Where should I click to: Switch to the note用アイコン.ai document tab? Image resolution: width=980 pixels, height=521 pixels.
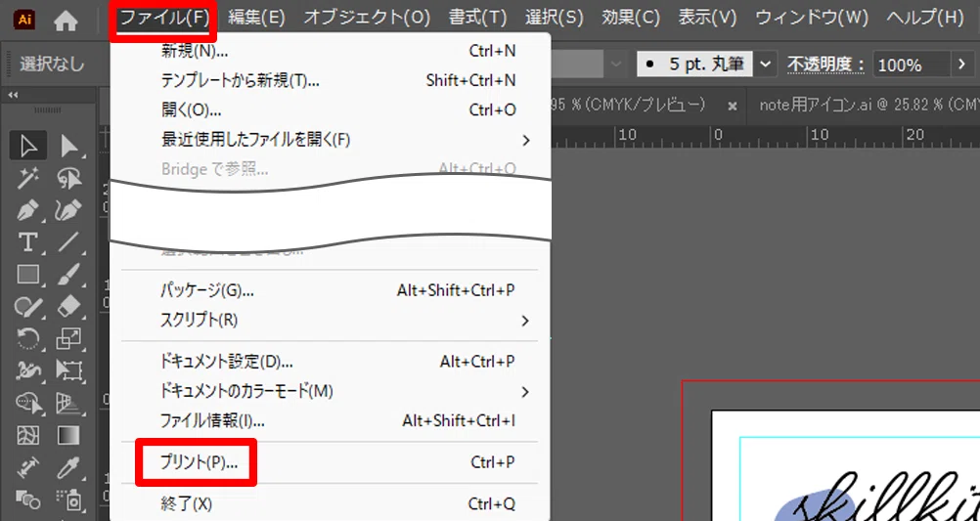coord(869,106)
